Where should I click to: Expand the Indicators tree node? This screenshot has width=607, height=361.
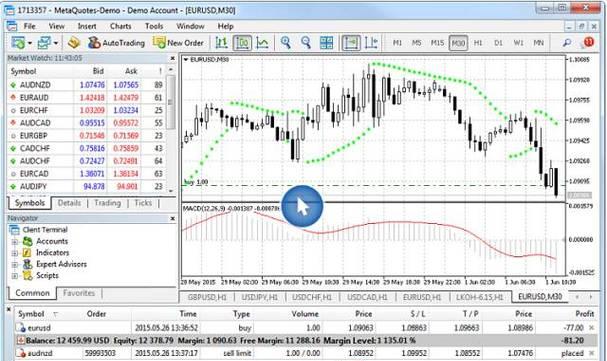[15, 253]
